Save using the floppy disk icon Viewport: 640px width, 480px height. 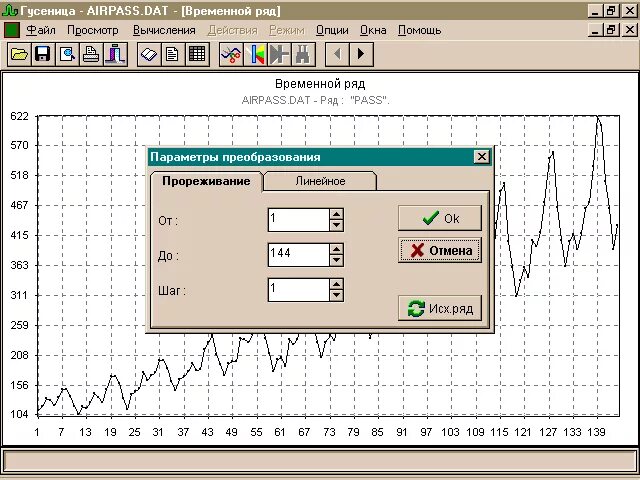43,54
